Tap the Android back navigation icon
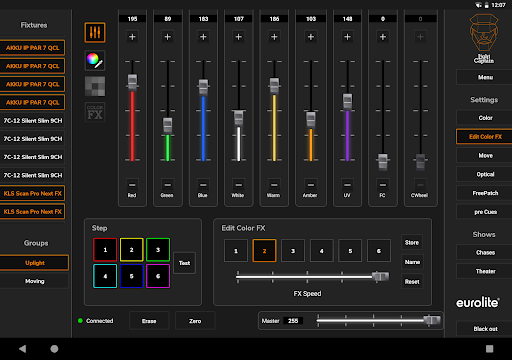The width and height of the screenshot is (512, 360). click(x=22, y=349)
